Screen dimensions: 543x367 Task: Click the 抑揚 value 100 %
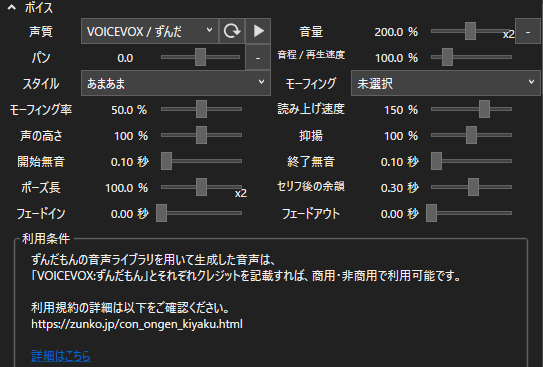[401, 136]
